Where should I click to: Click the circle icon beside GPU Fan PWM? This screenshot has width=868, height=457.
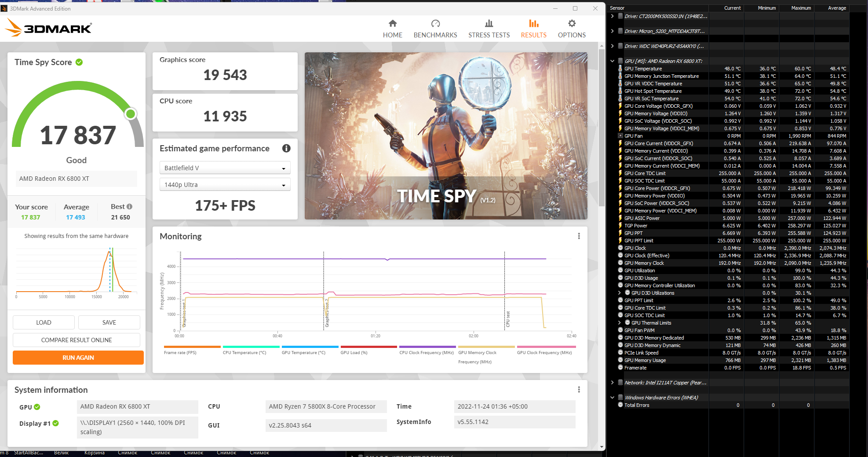(620, 330)
